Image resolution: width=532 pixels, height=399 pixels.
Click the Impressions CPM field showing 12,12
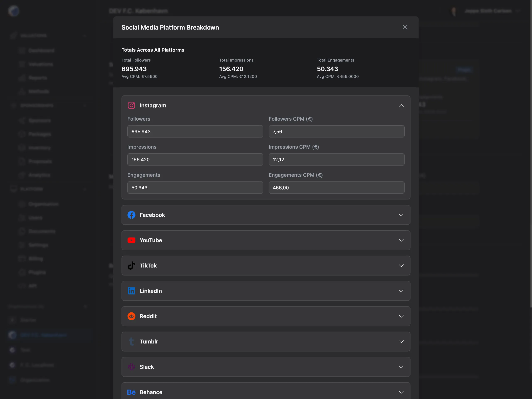[x=336, y=159]
